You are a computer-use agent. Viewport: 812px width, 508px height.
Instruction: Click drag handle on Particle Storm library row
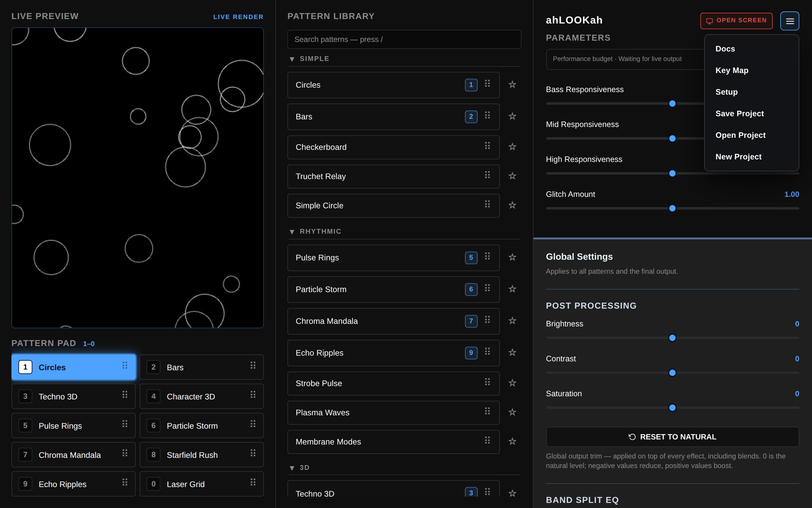[x=487, y=288]
